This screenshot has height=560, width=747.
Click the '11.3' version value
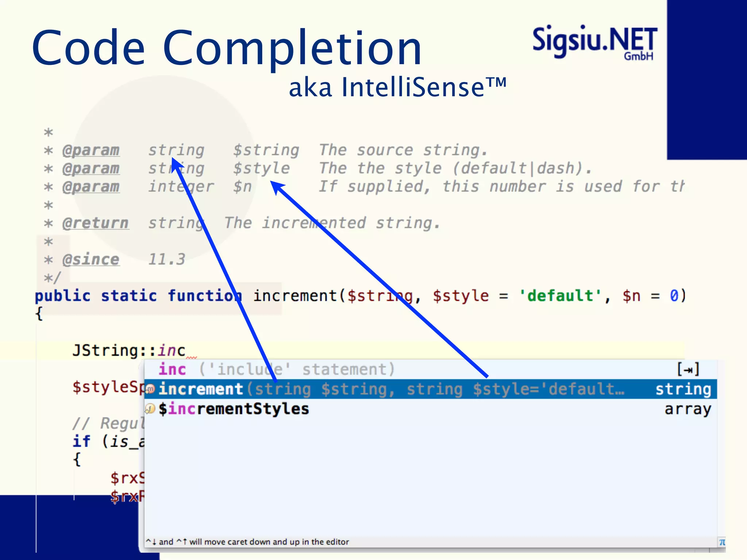167,260
